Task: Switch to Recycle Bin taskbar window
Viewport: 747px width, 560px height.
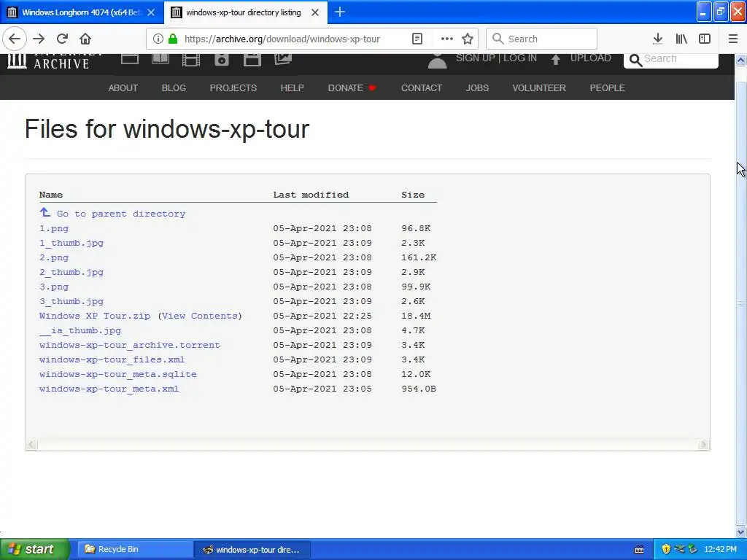Action: [135, 549]
